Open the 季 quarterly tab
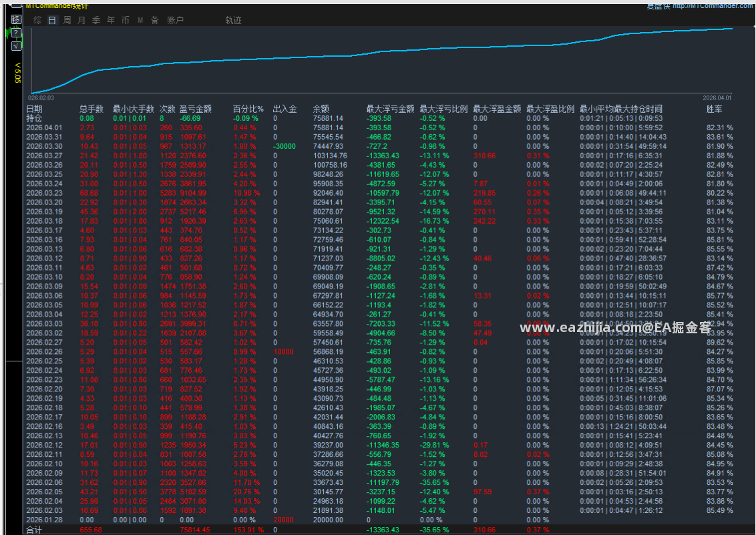 pos(96,20)
